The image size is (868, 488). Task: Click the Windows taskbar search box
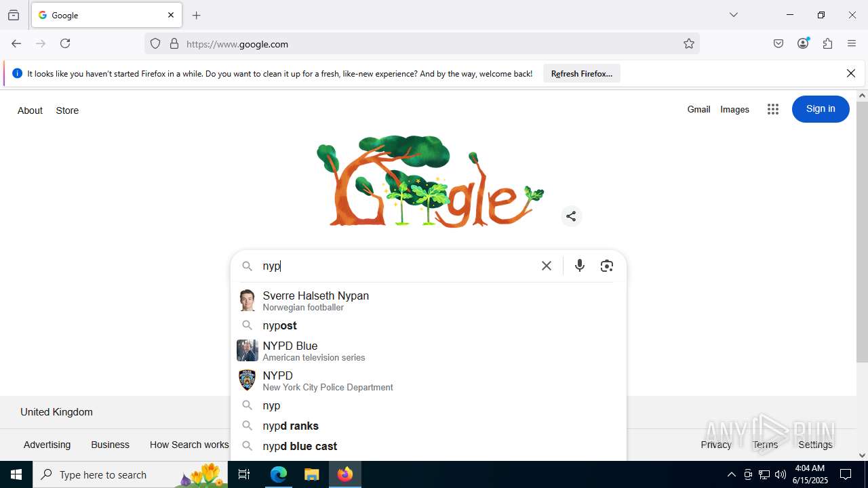130,474
